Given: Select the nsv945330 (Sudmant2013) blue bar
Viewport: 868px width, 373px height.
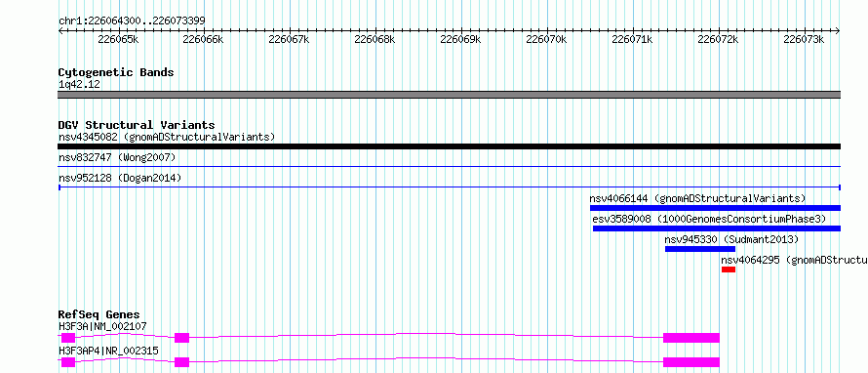Looking at the screenshot, I should pyautogui.click(x=699, y=249).
